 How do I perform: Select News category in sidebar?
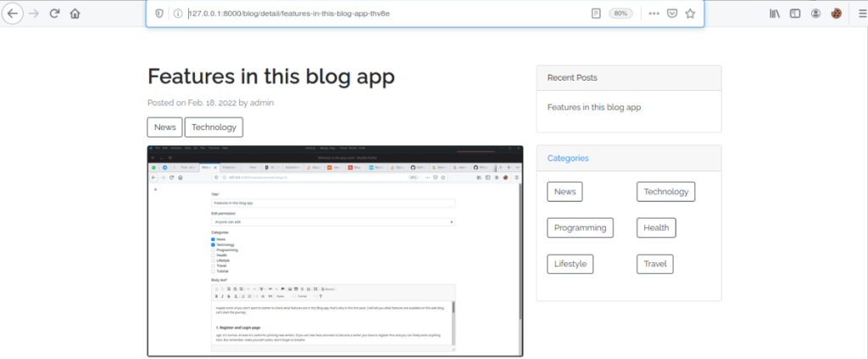coord(565,192)
